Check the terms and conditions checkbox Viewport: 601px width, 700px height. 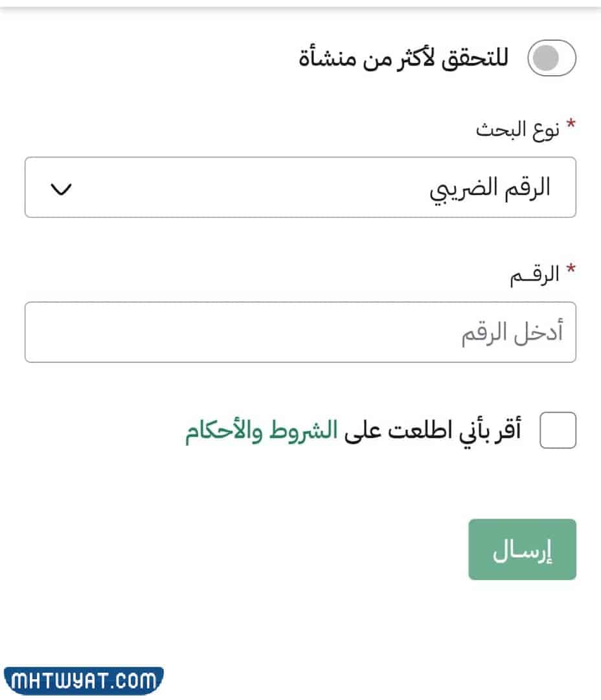click(x=558, y=431)
